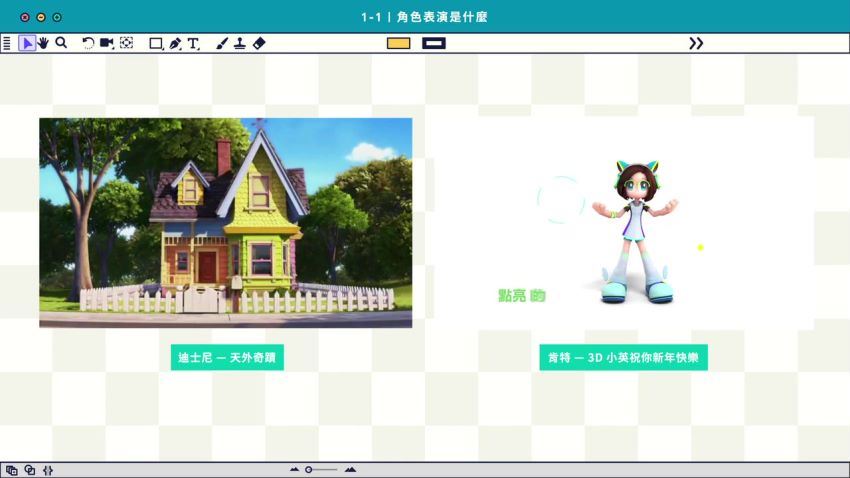
Task: Click the zoom slider handle
Action: tap(308, 469)
